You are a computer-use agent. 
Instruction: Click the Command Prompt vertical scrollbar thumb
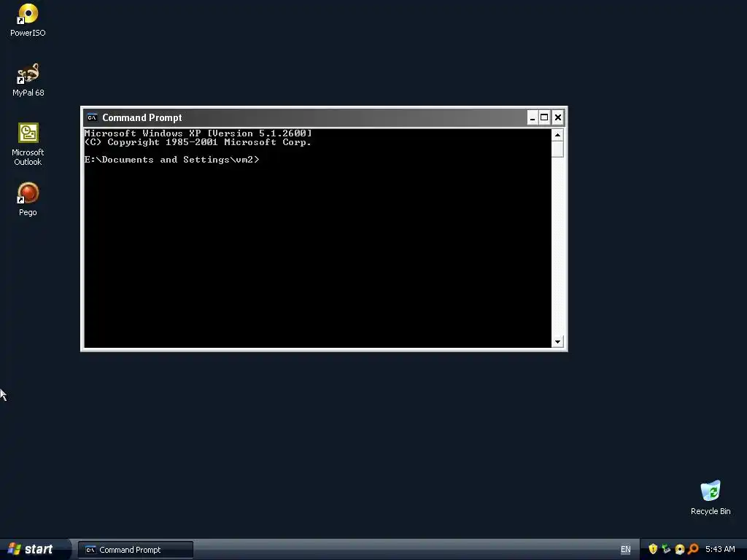[x=557, y=149]
